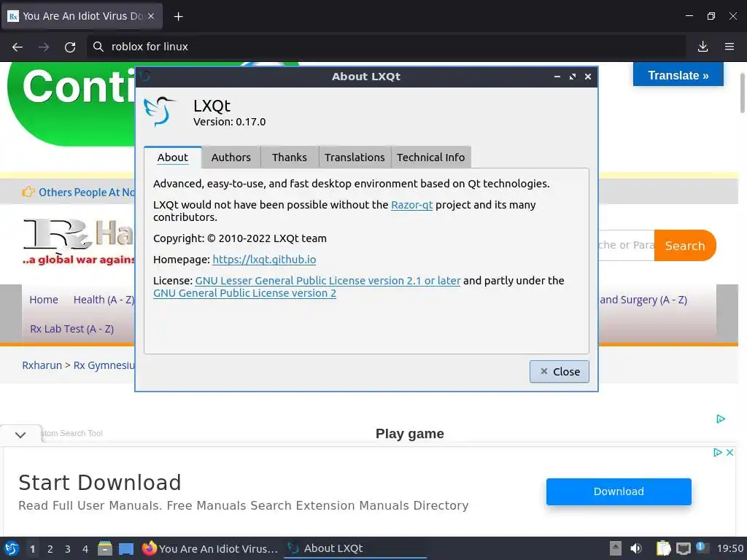The height and width of the screenshot is (560, 747).
Task: Click the webpage search input field
Action: tap(626, 245)
